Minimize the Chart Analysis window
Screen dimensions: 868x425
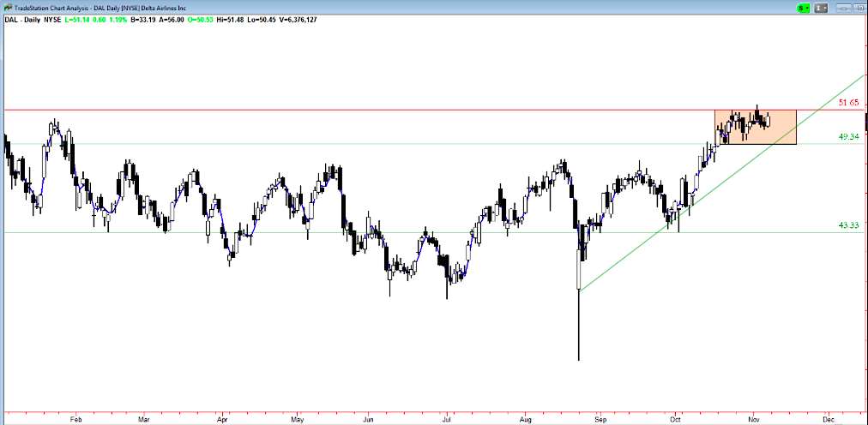point(843,8)
